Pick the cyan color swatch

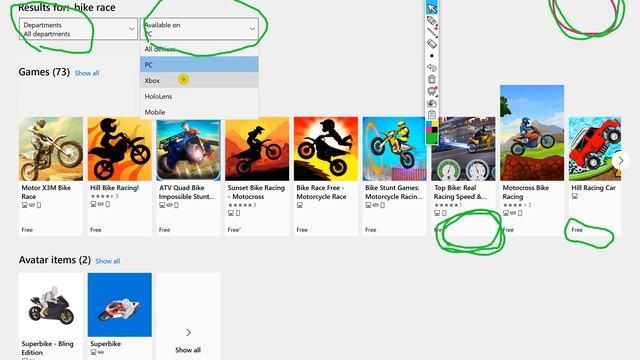(429, 124)
